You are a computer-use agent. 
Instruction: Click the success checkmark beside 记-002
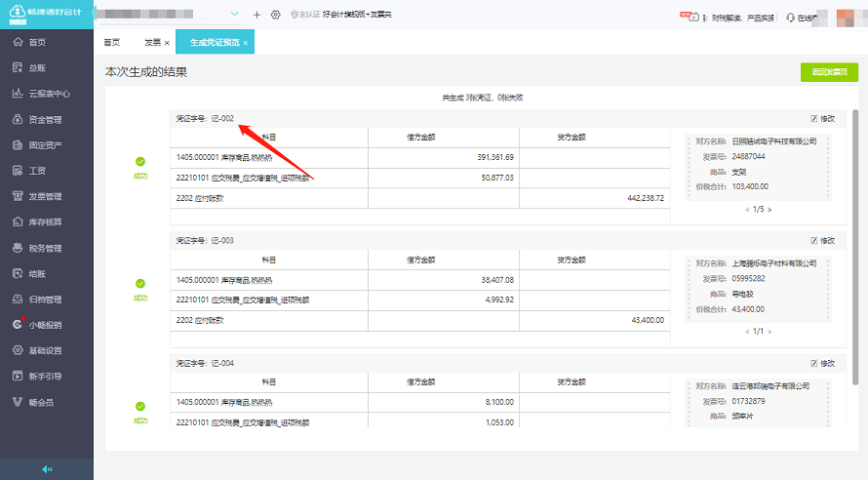click(140, 162)
